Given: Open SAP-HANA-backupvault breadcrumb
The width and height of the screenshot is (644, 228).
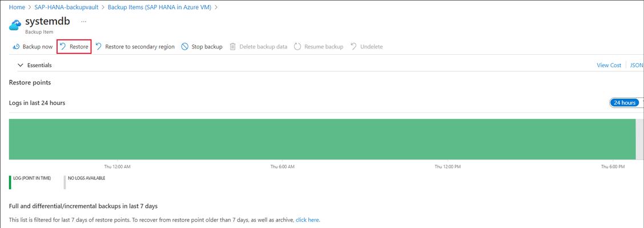Looking at the screenshot, I should 66,7.
